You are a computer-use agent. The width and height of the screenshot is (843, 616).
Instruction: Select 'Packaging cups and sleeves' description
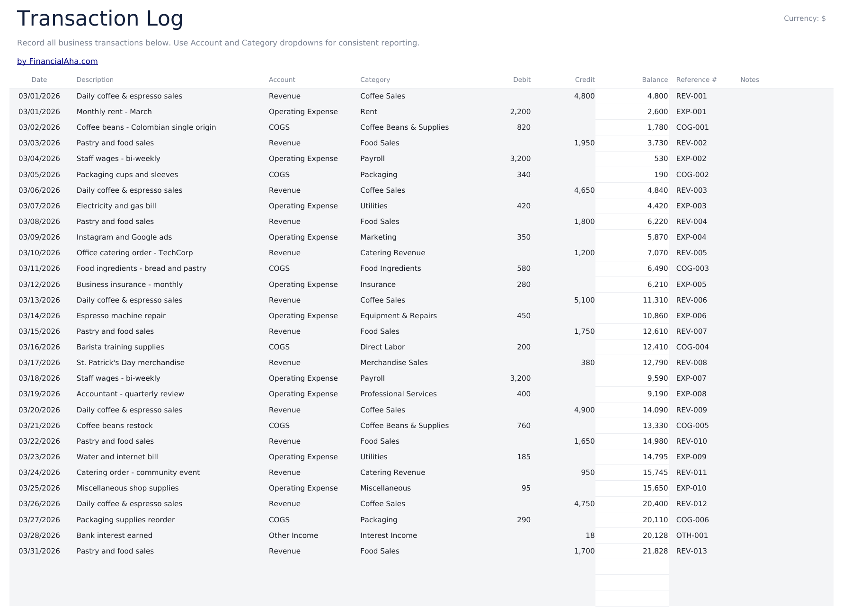coord(127,175)
